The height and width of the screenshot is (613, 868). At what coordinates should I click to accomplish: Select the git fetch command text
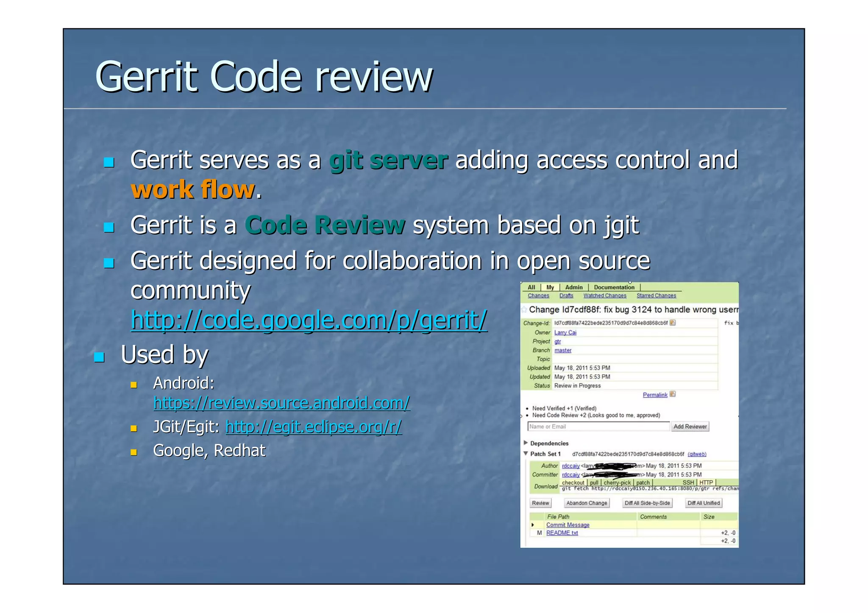(650, 488)
